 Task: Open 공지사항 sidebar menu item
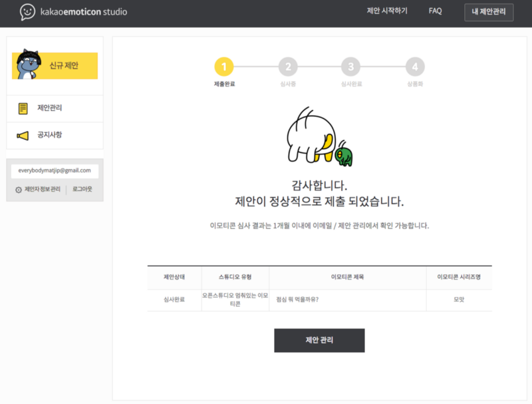pyautogui.click(x=55, y=136)
